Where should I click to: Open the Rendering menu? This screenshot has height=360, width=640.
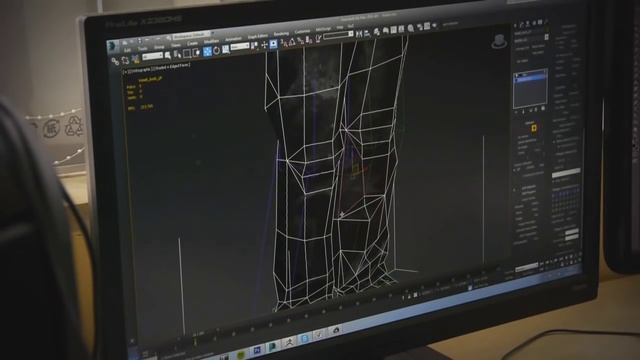tap(281, 34)
